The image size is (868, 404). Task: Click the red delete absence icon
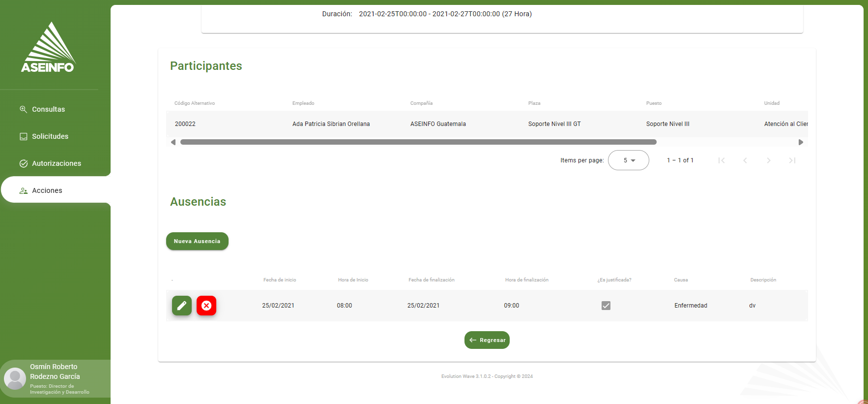click(x=206, y=306)
